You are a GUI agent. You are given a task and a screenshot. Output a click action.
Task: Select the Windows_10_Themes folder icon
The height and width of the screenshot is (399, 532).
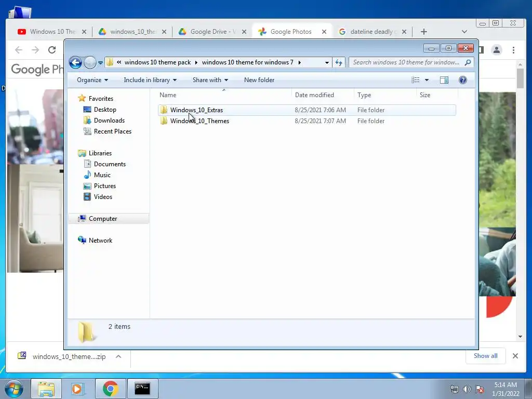[x=164, y=121]
